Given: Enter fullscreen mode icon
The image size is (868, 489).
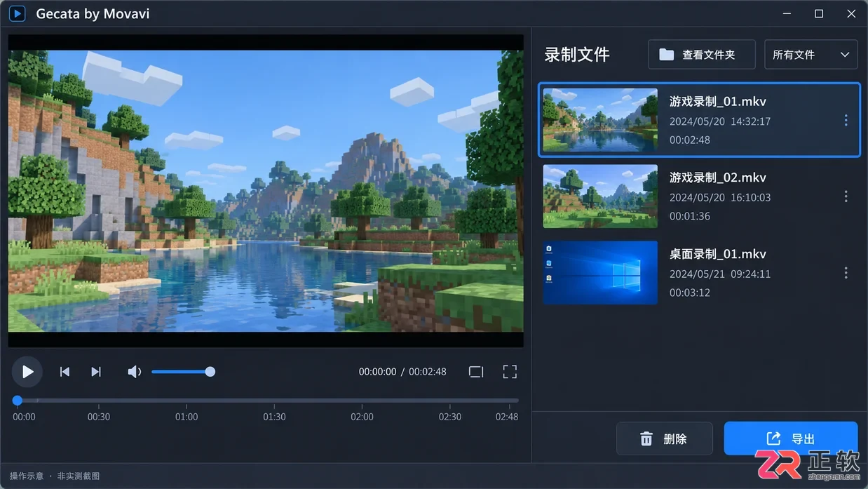Looking at the screenshot, I should [x=510, y=372].
